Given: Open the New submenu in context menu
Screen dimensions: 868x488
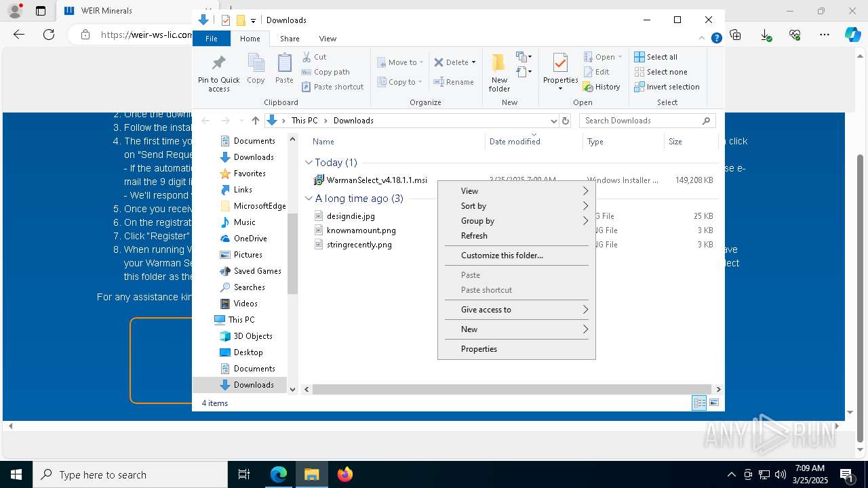Looking at the screenshot, I should pos(517,329).
